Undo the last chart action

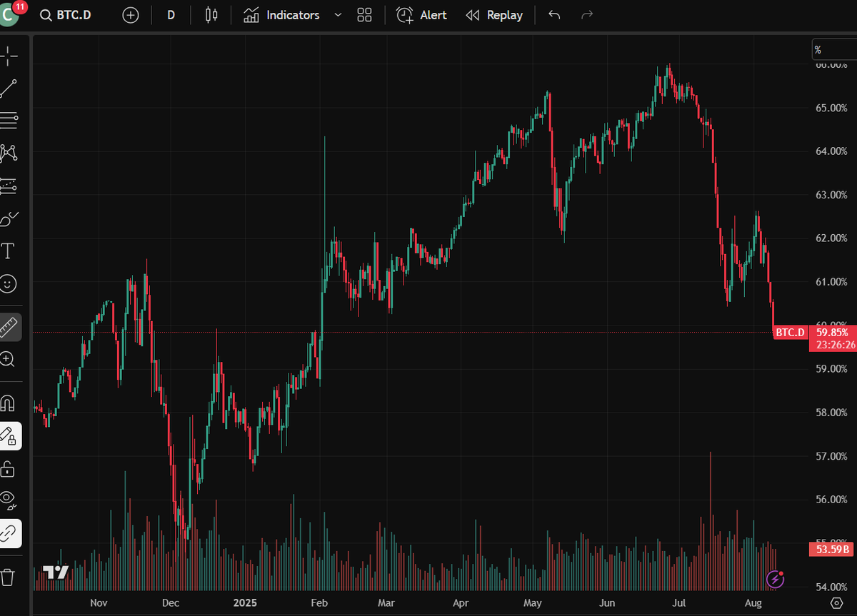[554, 15]
